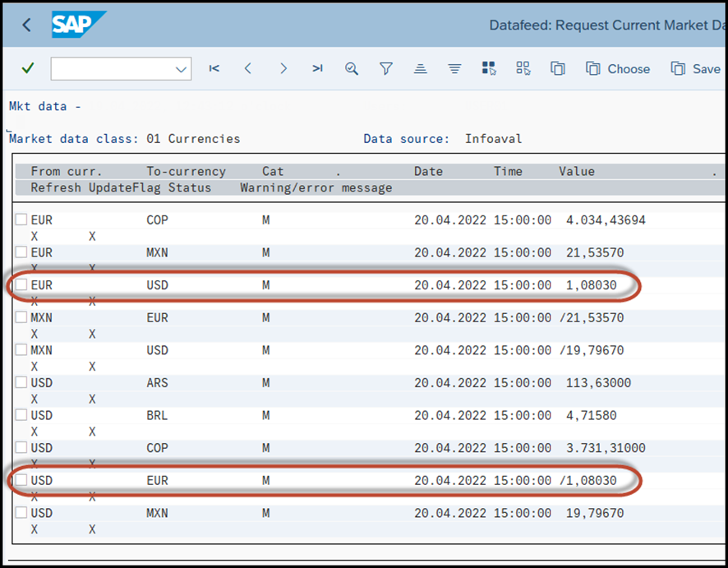Select the Find magnifier icon
728x568 pixels.
(352, 69)
